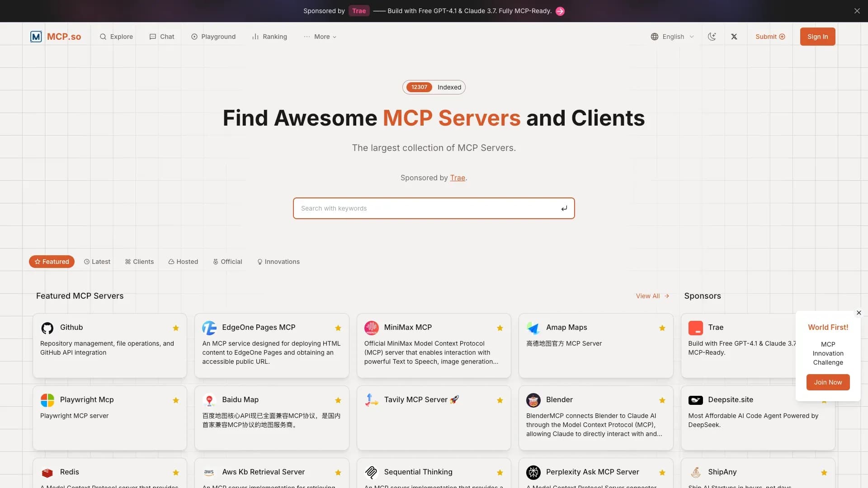Click the star on Tavily MCP Server card

coord(500,400)
